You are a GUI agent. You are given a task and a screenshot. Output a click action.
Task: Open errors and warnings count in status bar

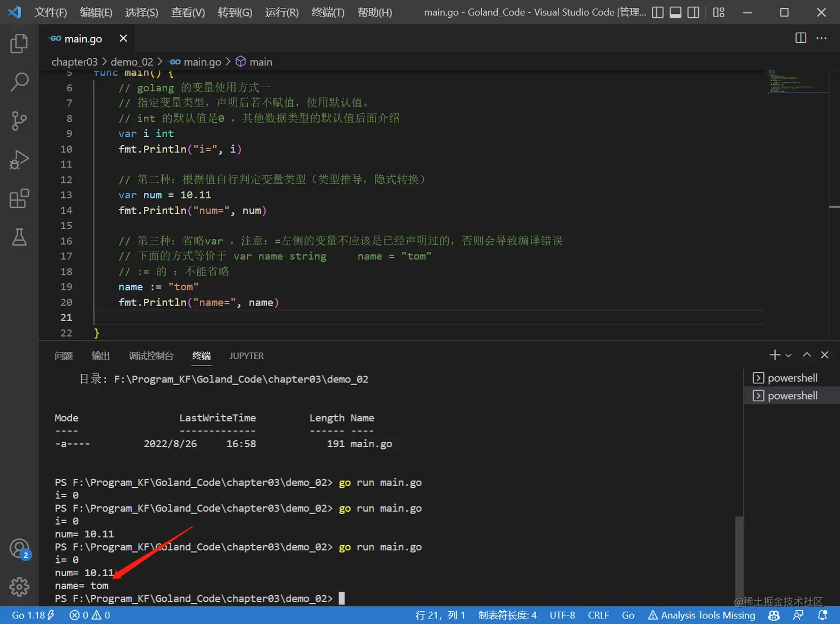tap(89, 615)
